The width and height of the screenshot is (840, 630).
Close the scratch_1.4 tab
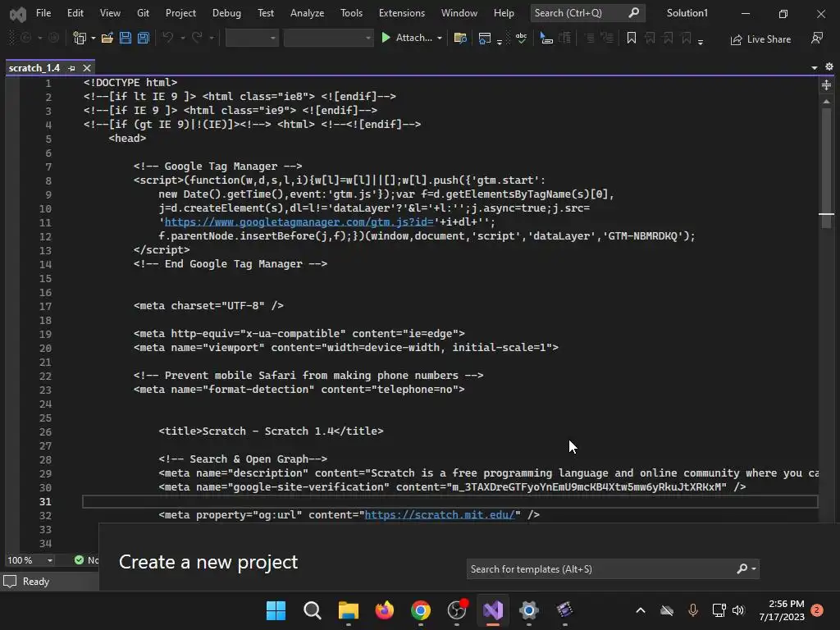[87, 68]
